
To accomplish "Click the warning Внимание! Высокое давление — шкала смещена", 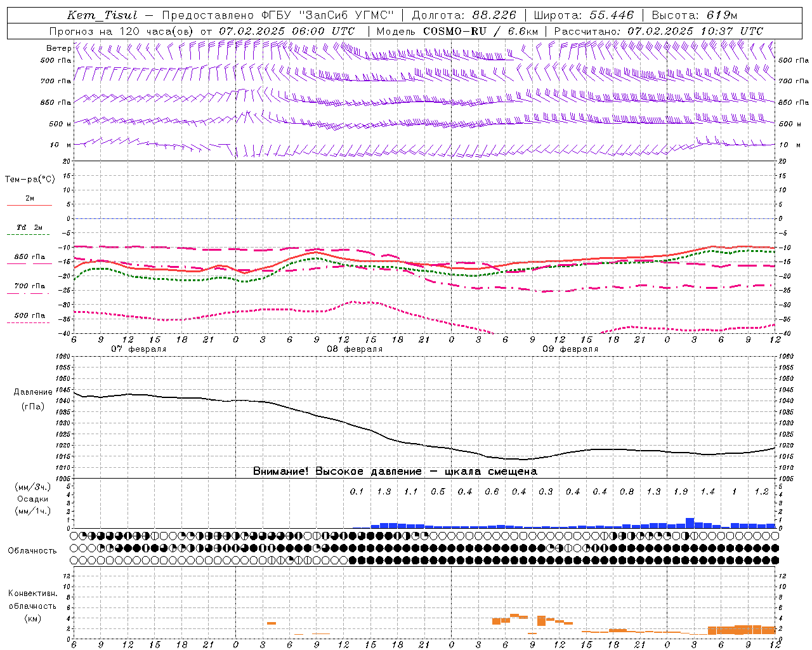I will [395, 471].
